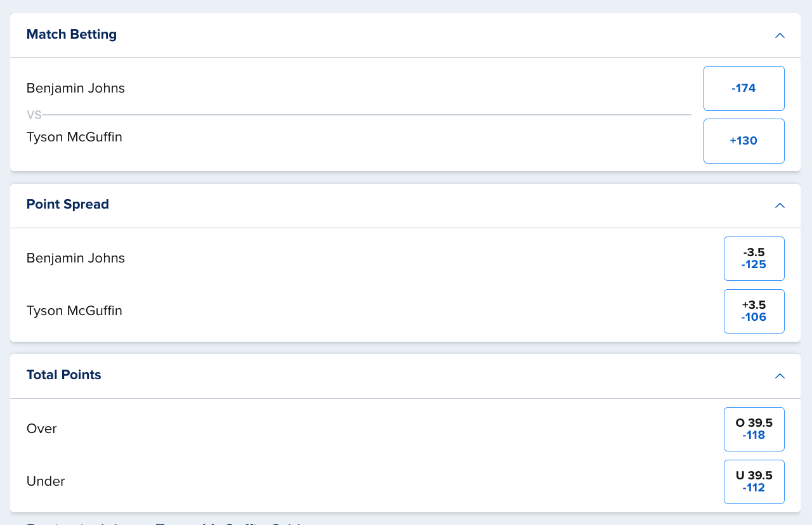Click Tyson McGuffin name in Point Spread
The height and width of the screenshot is (525, 812).
(74, 311)
